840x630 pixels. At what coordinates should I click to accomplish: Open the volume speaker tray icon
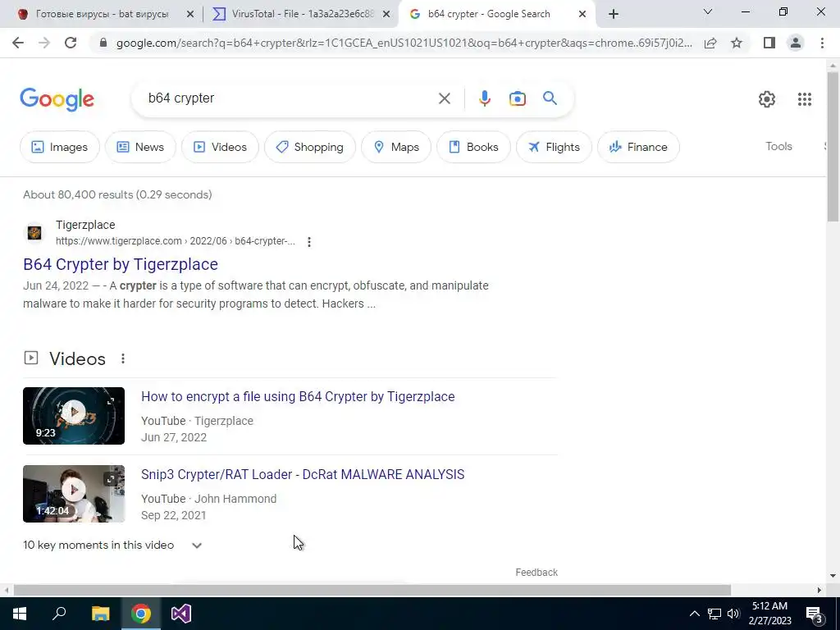coord(733,614)
